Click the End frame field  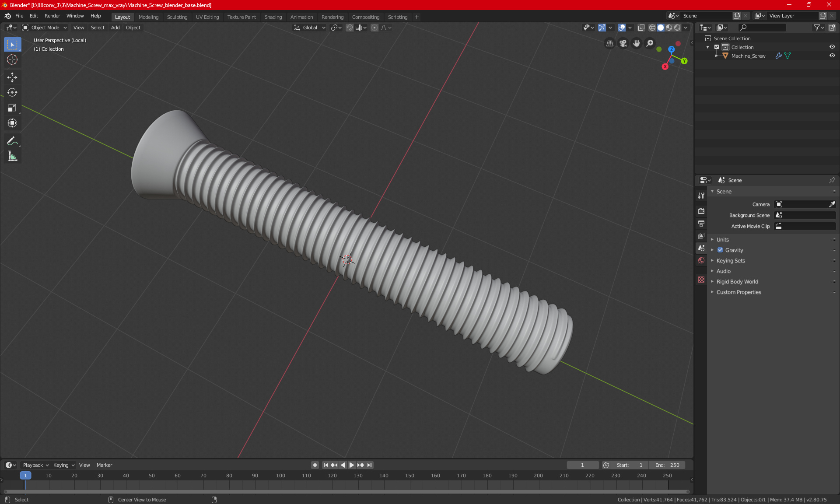click(x=667, y=465)
